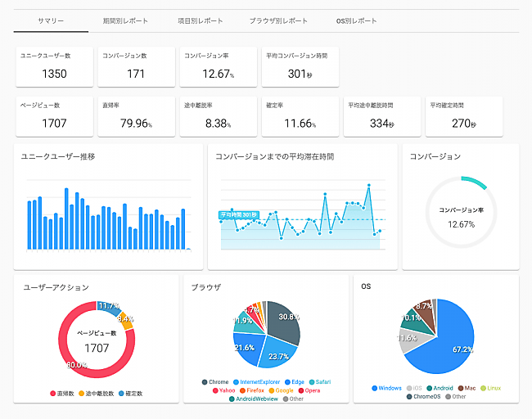Screen dimensions: 532x419
Task: Click the 平均時間 301秒 label on line chart
Action: 238,215
